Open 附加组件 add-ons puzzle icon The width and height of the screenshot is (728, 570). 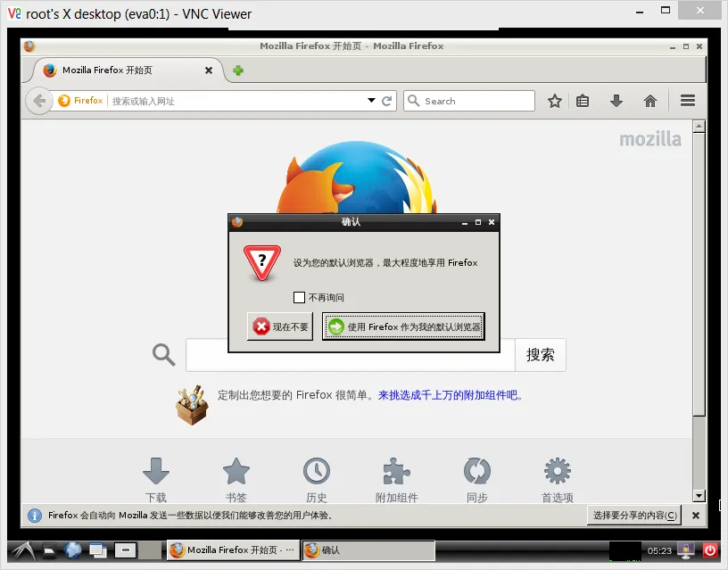[x=396, y=471]
